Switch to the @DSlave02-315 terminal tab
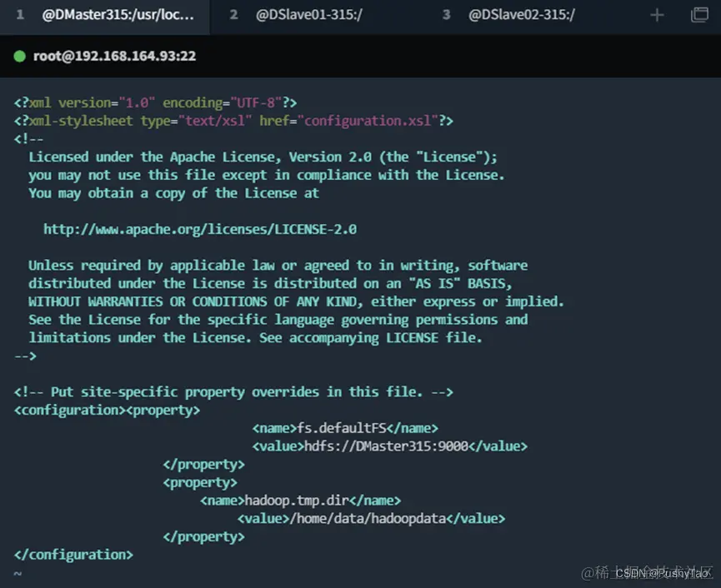This screenshot has height=588, width=721. [x=522, y=15]
